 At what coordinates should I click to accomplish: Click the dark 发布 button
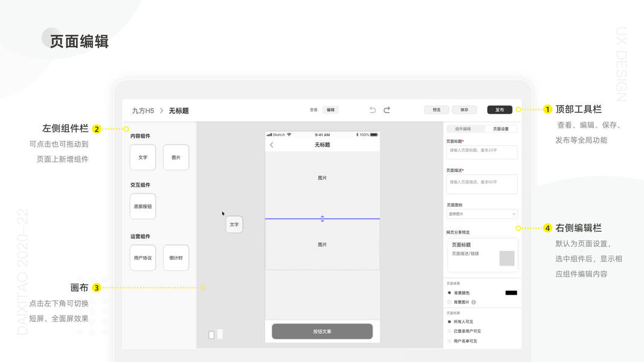point(499,110)
